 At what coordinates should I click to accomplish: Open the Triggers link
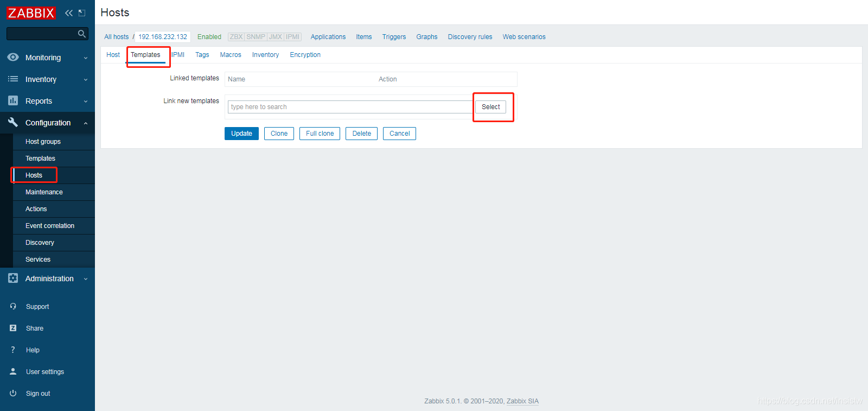(394, 37)
